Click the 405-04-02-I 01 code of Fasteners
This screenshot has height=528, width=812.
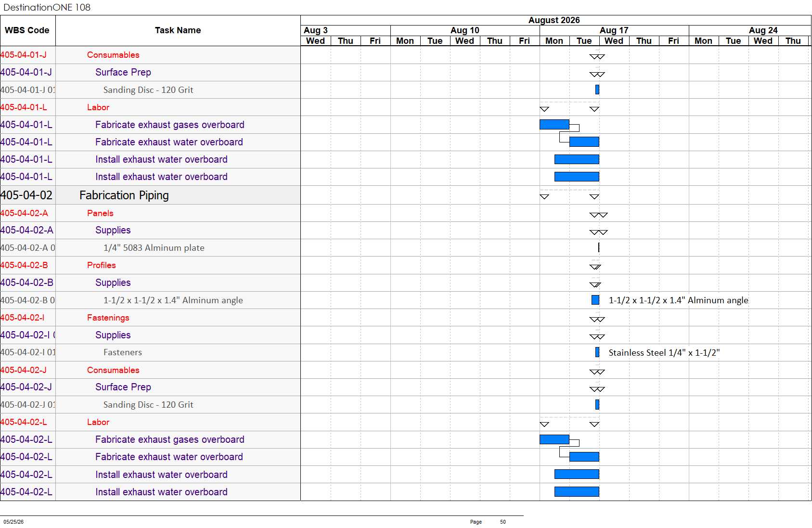[28, 352]
